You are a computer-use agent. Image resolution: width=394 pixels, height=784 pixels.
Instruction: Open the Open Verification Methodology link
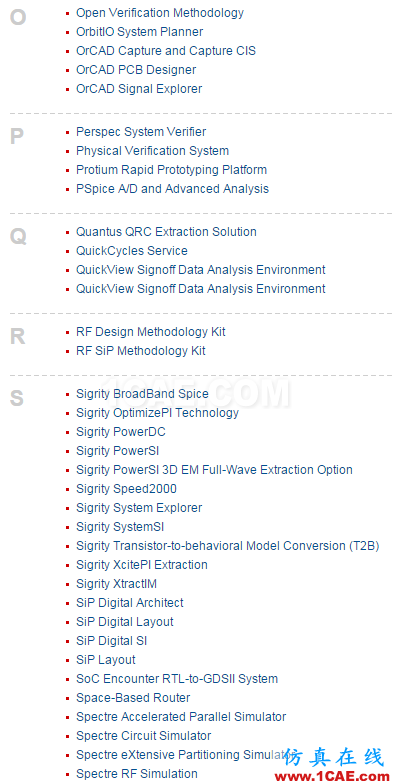[160, 13]
